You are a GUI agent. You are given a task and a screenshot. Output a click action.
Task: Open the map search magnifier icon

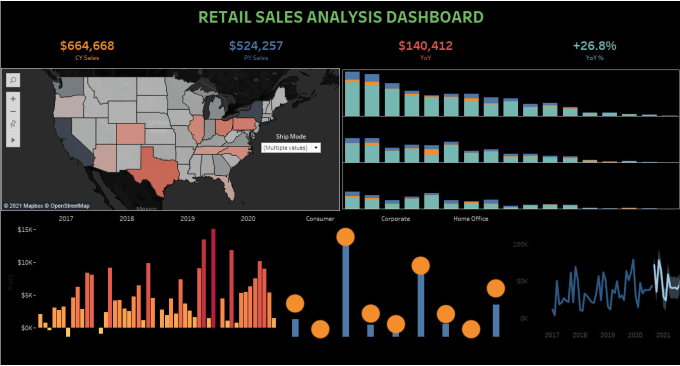[13, 80]
